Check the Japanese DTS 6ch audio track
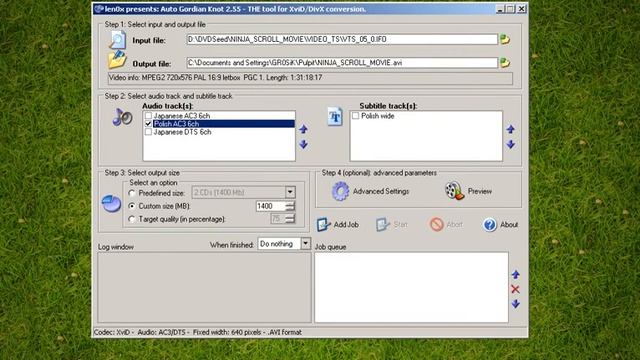The width and height of the screenshot is (640, 360). pyautogui.click(x=148, y=132)
